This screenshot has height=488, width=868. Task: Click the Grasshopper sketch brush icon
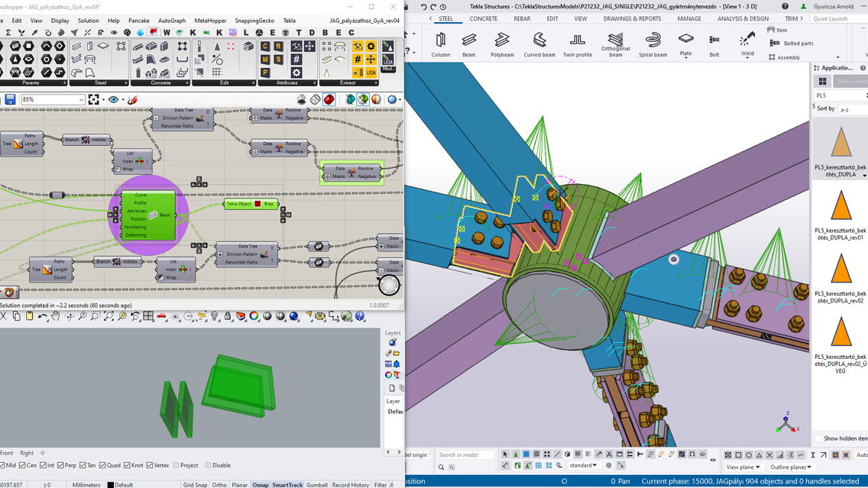pyautogui.click(x=132, y=99)
